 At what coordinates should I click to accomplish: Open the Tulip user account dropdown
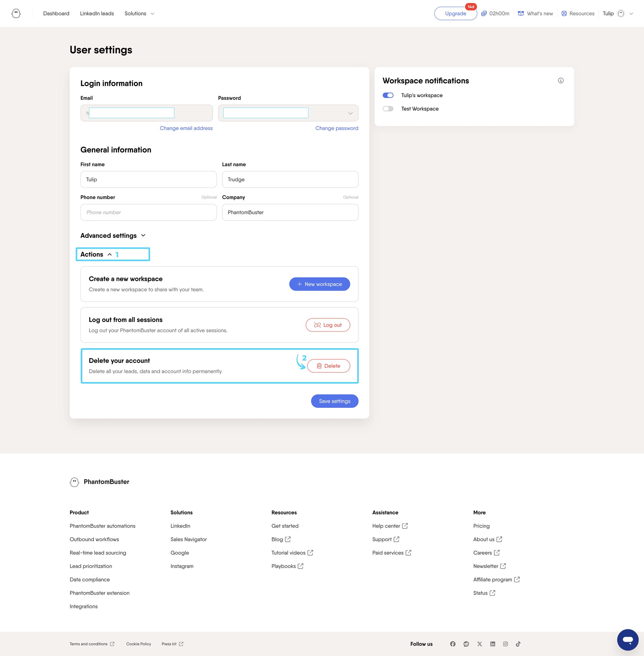click(618, 14)
